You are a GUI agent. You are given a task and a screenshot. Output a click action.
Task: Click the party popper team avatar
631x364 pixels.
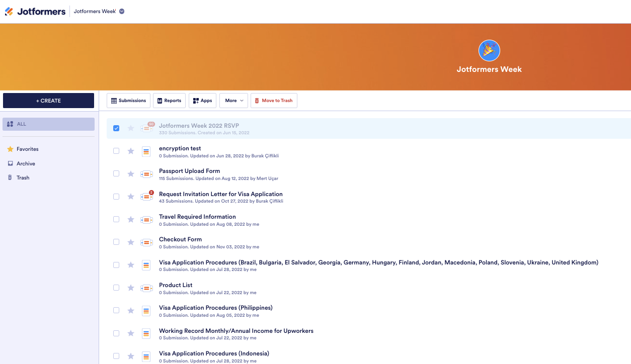click(x=489, y=50)
